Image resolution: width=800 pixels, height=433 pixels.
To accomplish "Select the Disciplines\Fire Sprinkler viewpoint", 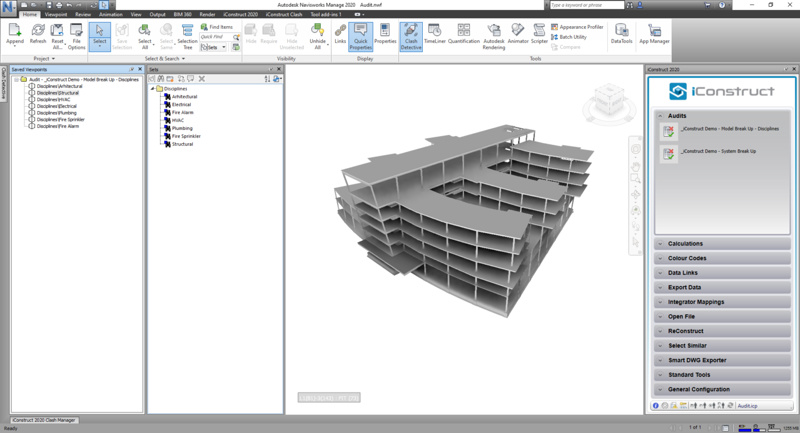I will pyautogui.click(x=60, y=119).
